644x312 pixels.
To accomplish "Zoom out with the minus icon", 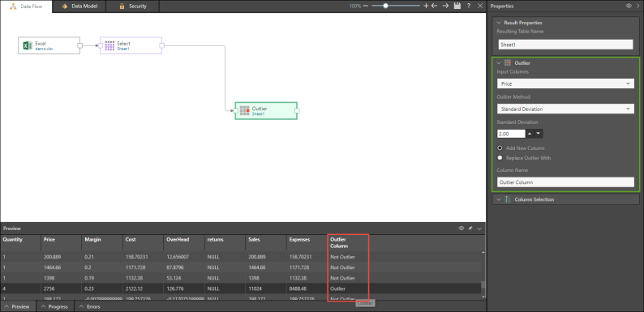I will pos(366,6).
